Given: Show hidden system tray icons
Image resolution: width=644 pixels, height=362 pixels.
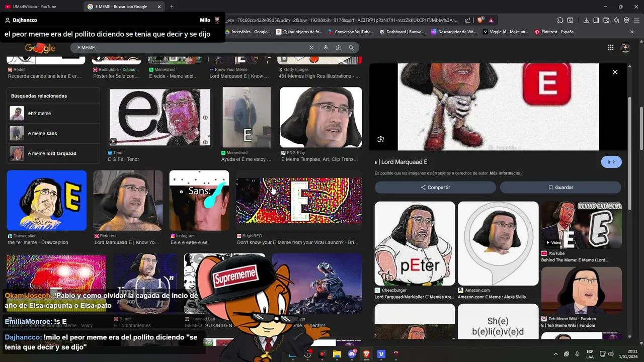Looking at the screenshot, I should pyautogui.click(x=555, y=354).
